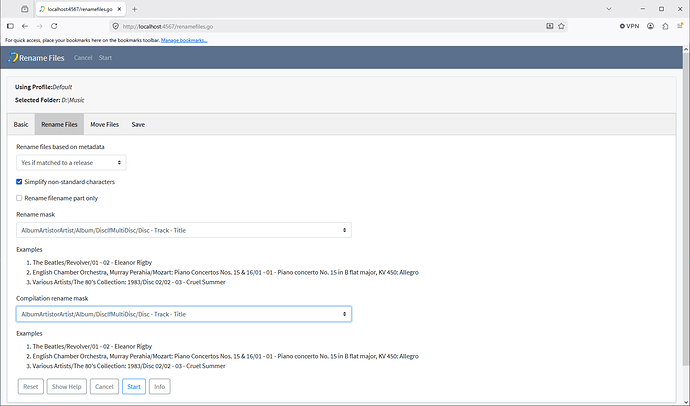690x406 pixels.
Task: Click first example 'The Beatles/Revolver' under Rename mask
Action: pyautogui.click(x=92, y=263)
